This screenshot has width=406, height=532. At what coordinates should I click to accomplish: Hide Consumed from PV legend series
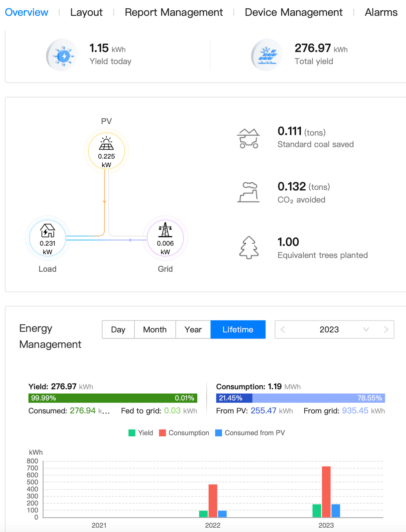250,433
